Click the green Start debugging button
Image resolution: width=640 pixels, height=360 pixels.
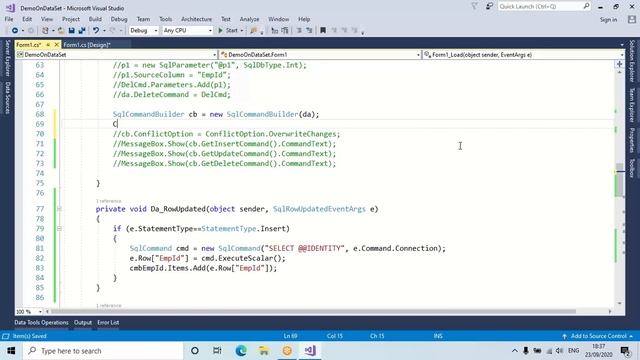[x=228, y=31]
